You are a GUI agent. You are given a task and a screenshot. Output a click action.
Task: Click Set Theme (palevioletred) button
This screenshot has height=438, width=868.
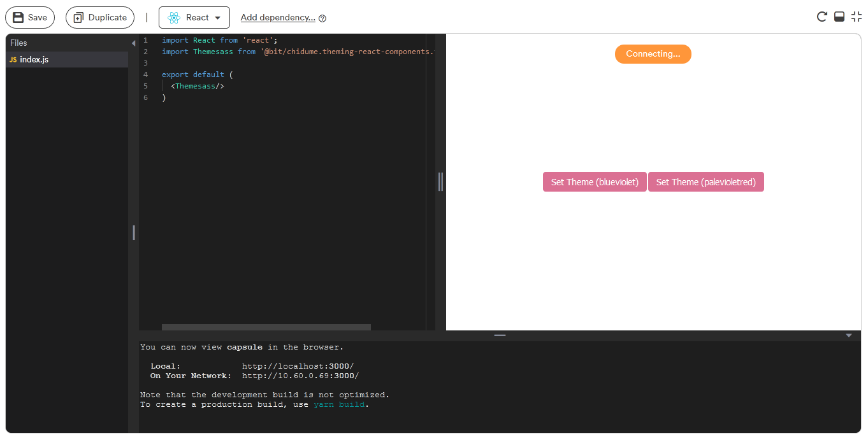[x=705, y=181]
